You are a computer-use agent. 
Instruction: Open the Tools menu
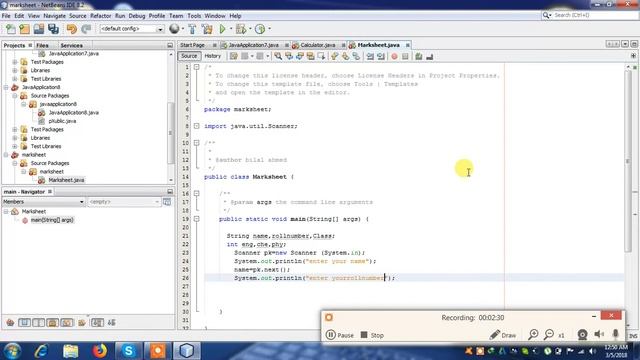click(194, 16)
